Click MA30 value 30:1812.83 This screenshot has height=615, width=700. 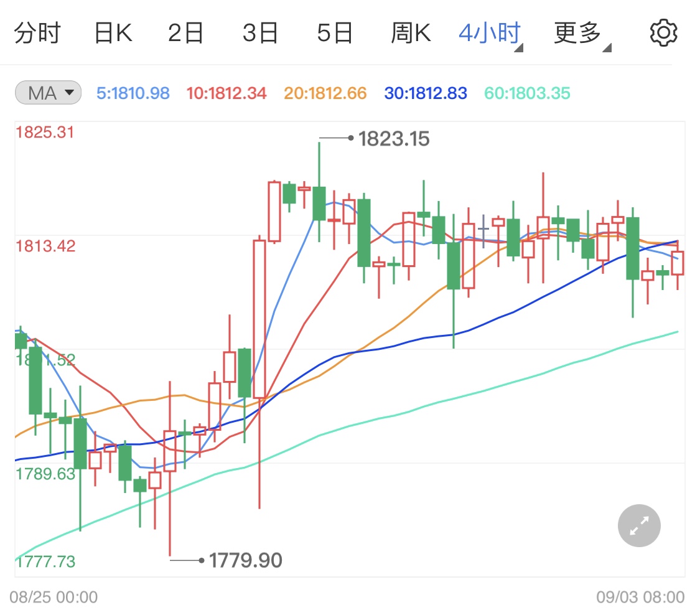426,93
